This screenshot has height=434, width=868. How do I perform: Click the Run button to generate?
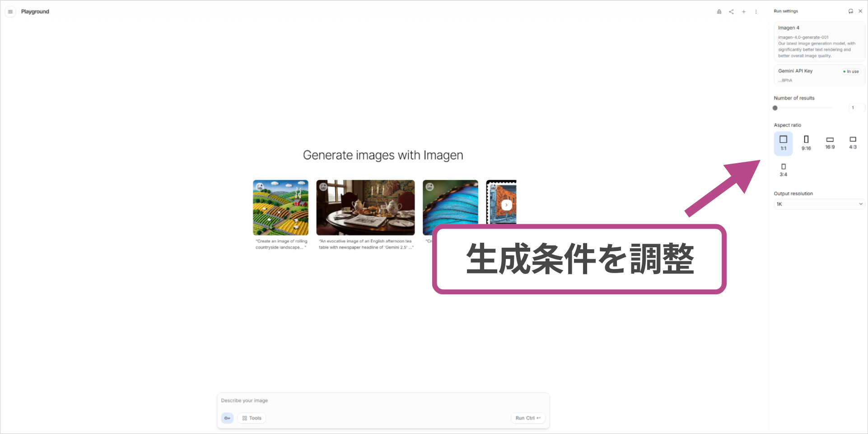pyautogui.click(x=527, y=418)
